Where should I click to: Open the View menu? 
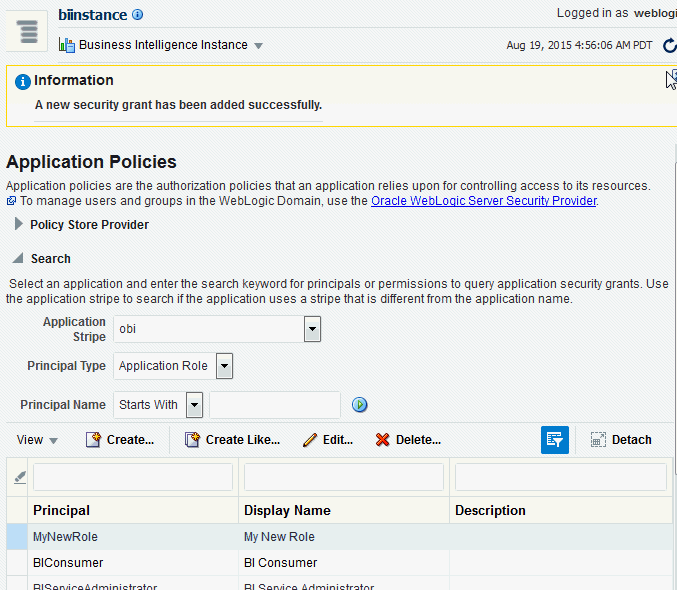(37, 440)
